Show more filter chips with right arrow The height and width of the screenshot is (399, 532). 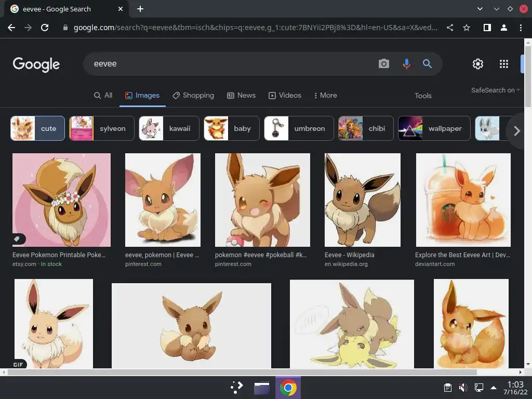(x=516, y=130)
